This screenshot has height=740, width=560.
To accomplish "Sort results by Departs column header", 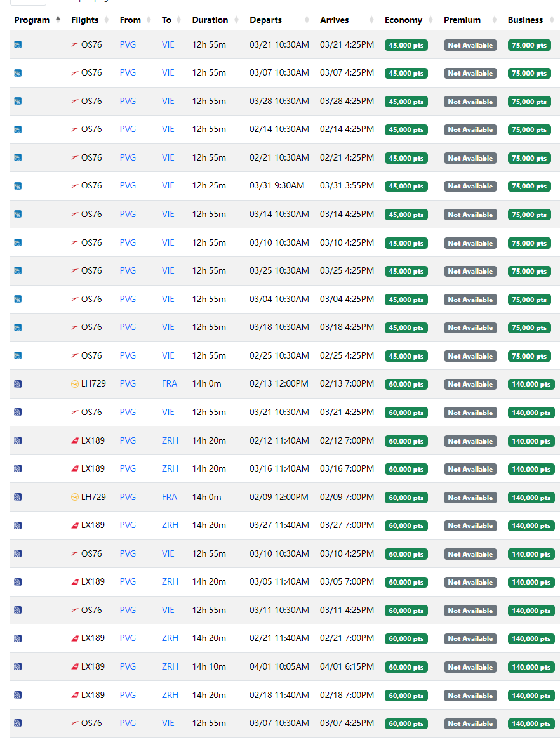I will click(x=265, y=20).
